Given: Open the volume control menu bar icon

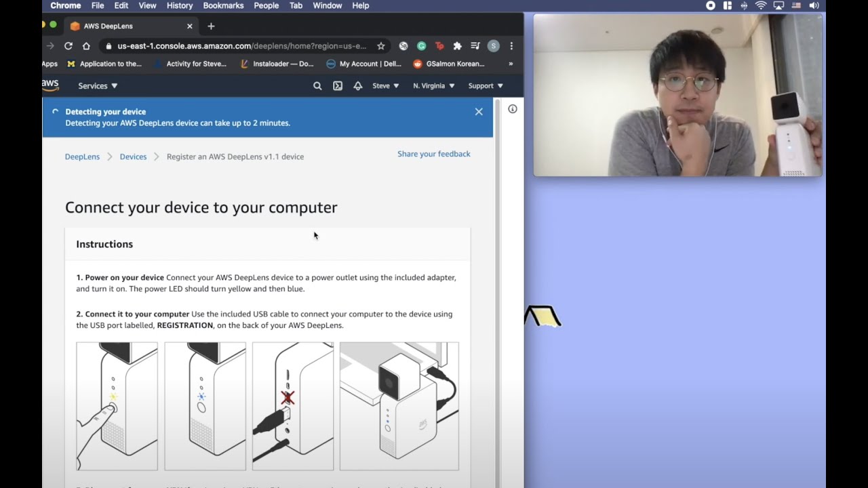Looking at the screenshot, I should point(814,5).
